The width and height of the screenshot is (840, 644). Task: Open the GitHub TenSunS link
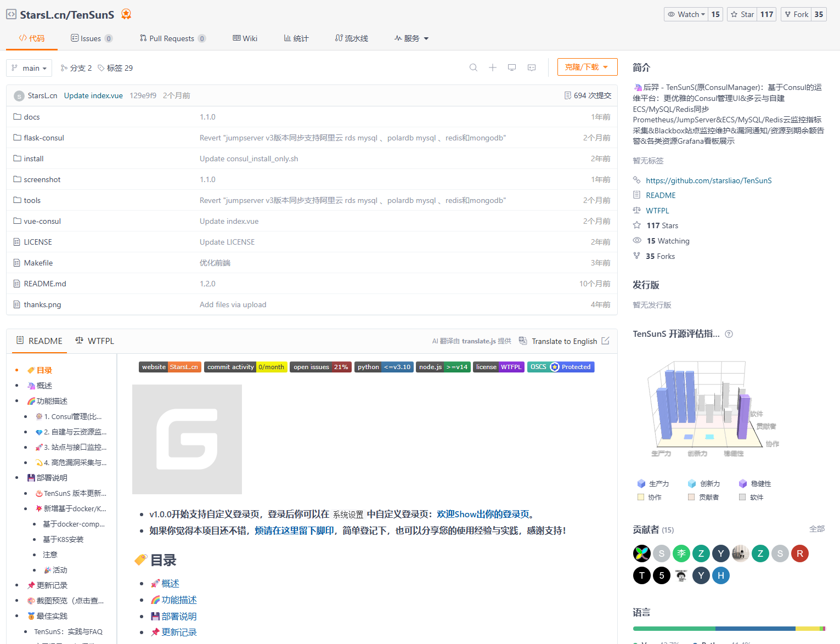click(708, 180)
